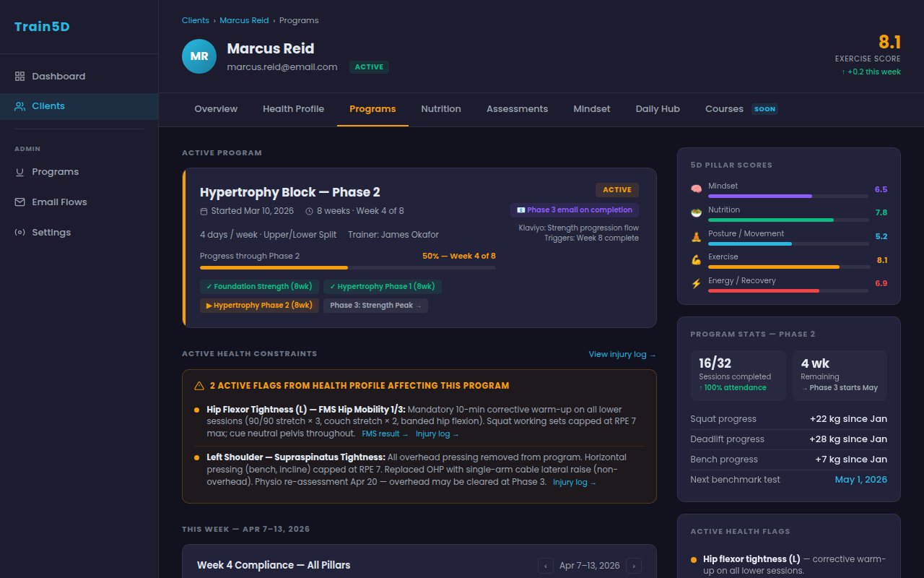Viewport: 924px width, 578px height.
Task: Click the Phase 3 email on completion badge
Action: click(x=575, y=210)
